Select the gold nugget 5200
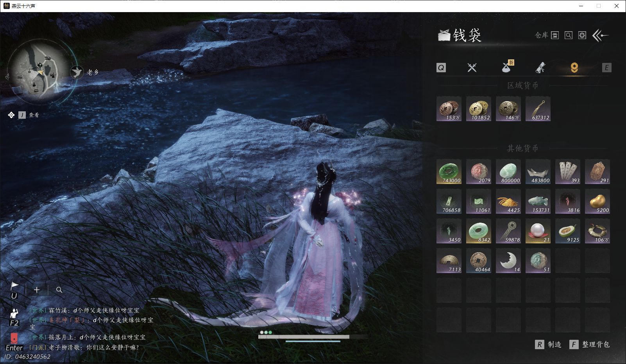Viewport: 626px width, 364px height. (x=597, y=201)
